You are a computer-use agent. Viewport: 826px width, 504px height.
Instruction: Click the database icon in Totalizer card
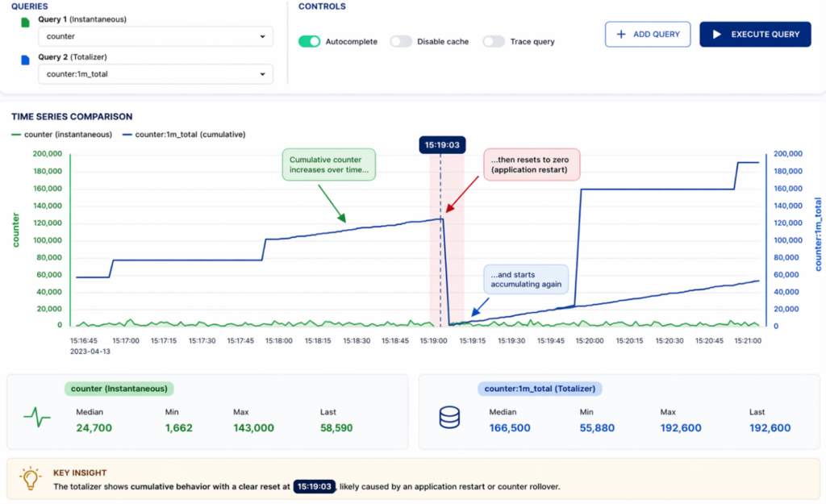click(x=448, y=417)
